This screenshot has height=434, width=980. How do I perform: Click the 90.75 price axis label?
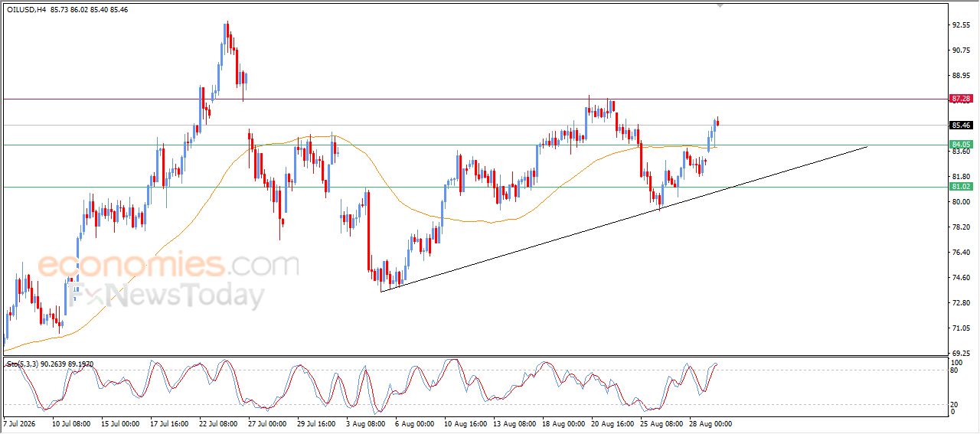961,51
